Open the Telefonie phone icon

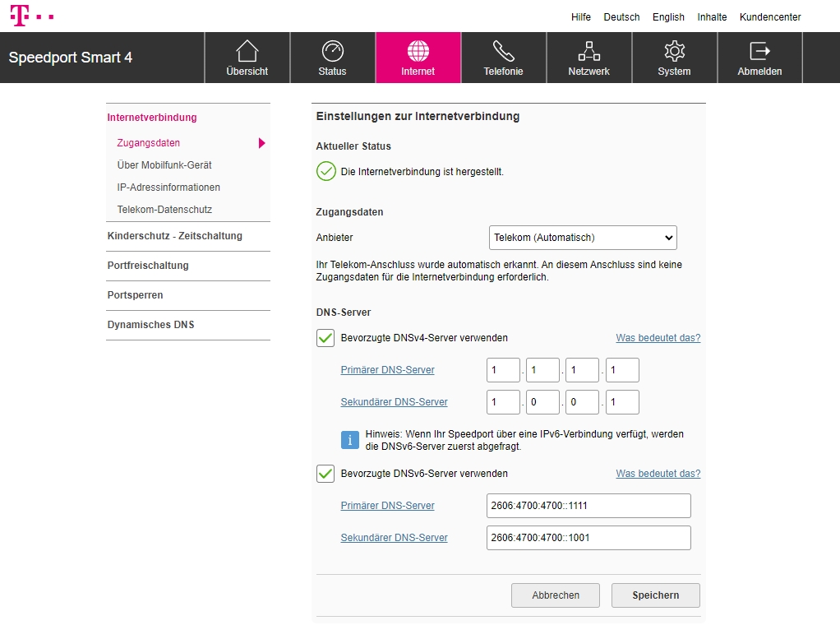(503, 52)
